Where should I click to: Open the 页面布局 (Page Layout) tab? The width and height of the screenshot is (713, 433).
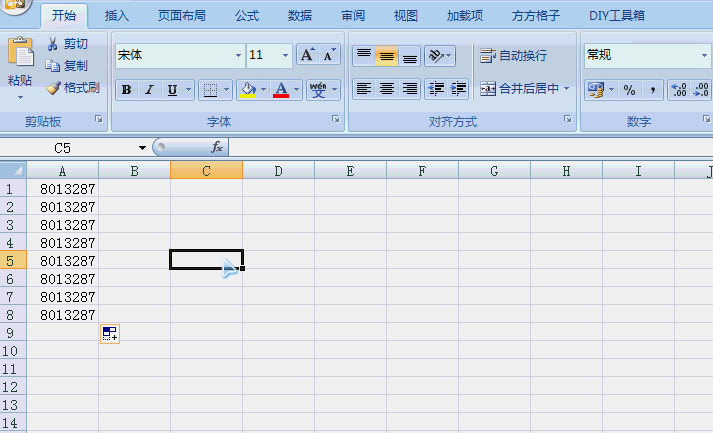(182, 16)
